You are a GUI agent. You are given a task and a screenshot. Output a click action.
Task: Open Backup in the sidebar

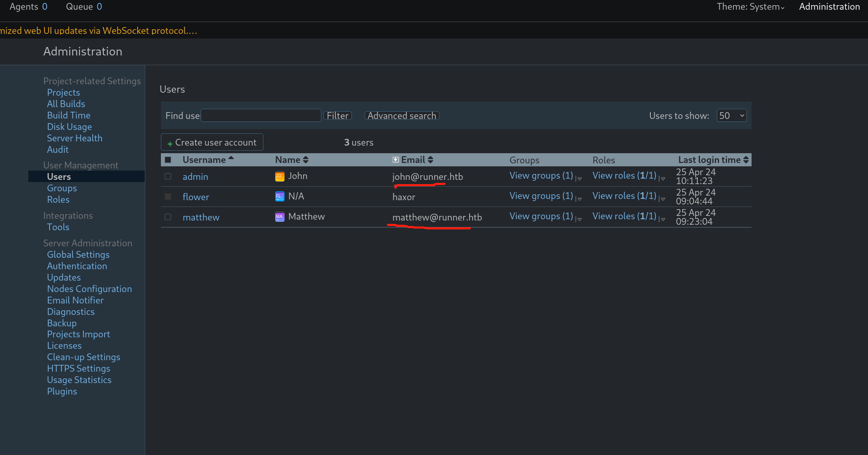pyautogui.click(x=62, y=323)
